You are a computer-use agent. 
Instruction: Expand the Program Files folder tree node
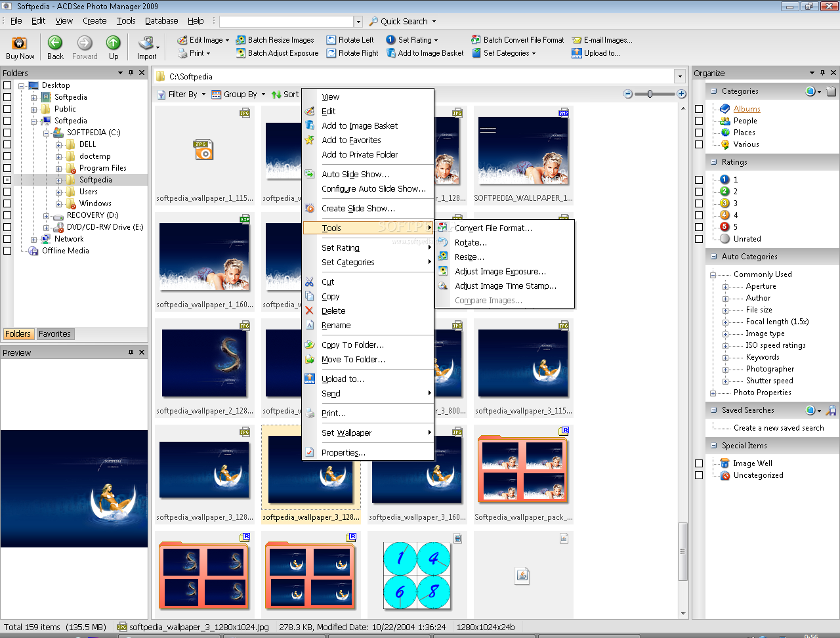click(58, 168)
